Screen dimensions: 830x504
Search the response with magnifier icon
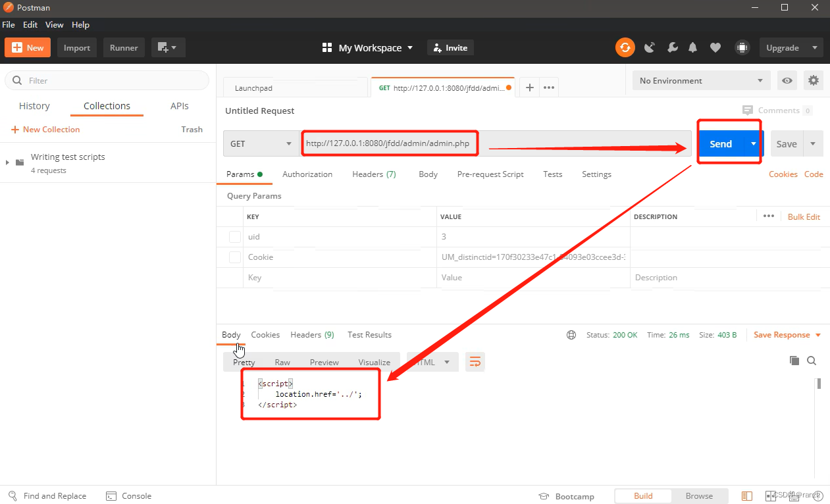[812, 361]
